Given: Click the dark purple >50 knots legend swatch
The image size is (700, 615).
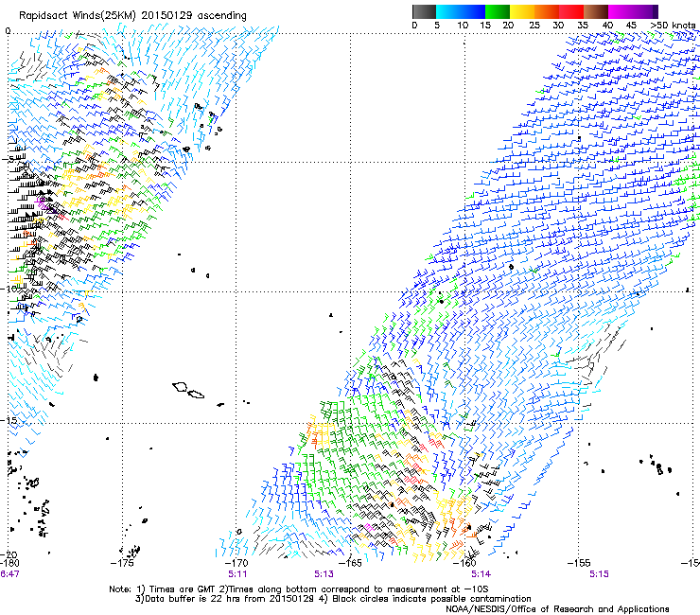Looking at the screenshot, I should [x=655, y=11].
